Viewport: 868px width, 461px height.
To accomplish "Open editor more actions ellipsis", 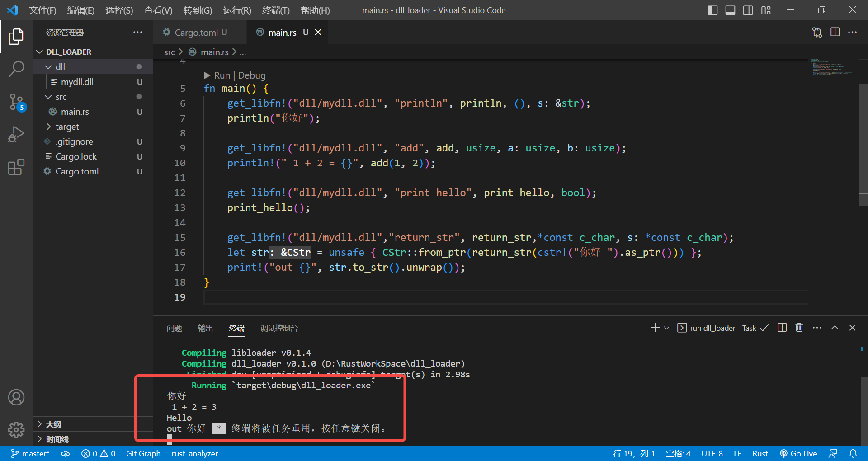I will point(852,32).
